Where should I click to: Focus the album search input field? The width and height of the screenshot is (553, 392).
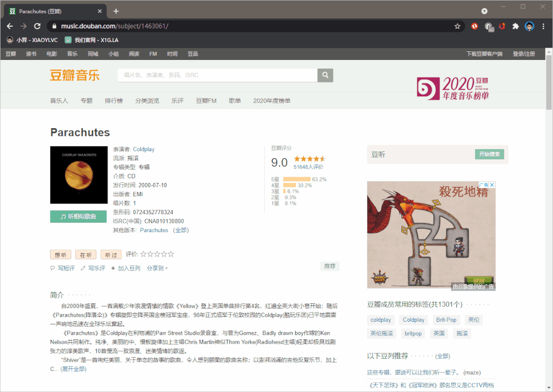pos(218,75)
